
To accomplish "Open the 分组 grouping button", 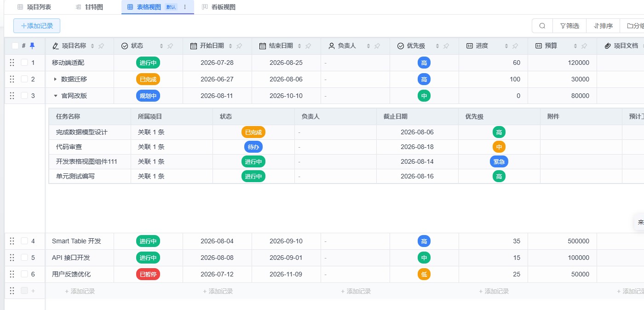I will pos(633,26).
